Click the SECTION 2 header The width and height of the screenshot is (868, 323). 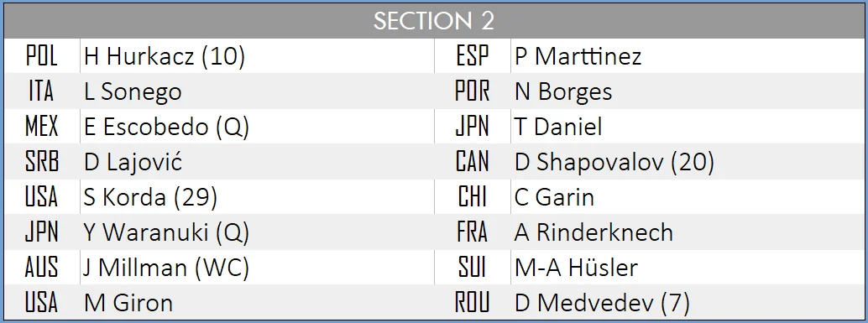point(434,21)
